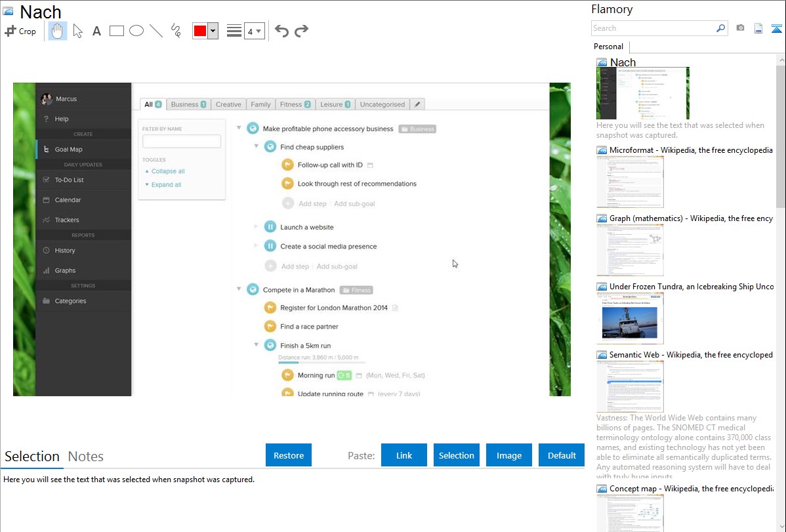Click the red color swatch
The image size is (786, 532).
pyautogui.click(x=200, y=31)
